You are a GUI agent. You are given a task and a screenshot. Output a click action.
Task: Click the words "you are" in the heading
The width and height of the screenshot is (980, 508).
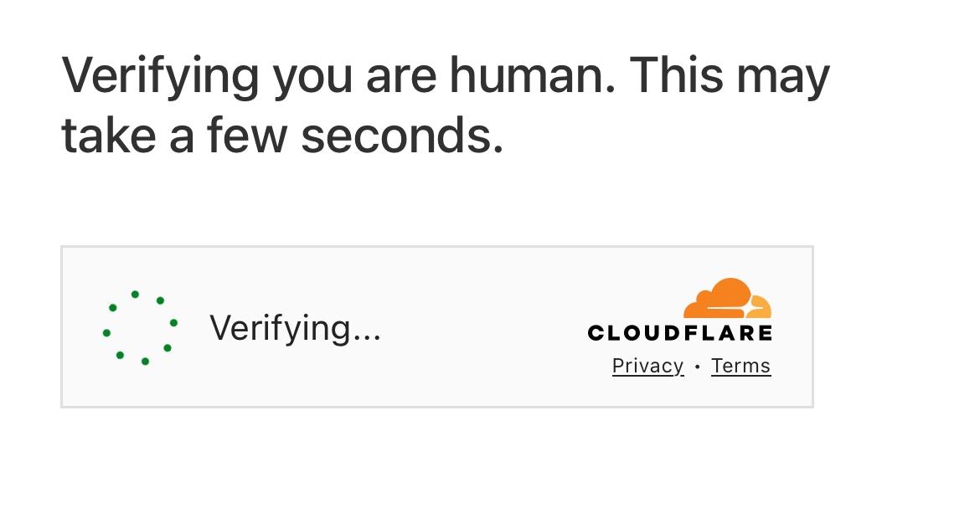[x=353, y=75]
